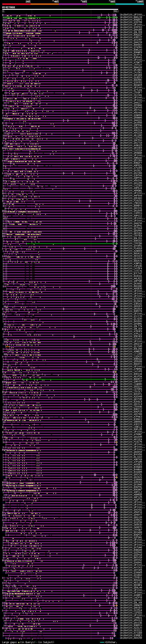Select label UniRef100_B4BGA9
Screen dimensions: 146x644
(x=131, y=550)
